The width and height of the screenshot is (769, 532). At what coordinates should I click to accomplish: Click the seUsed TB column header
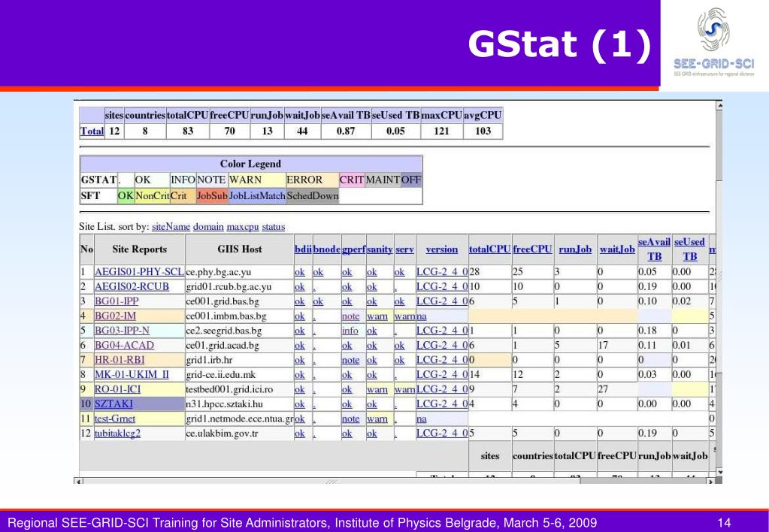[689, 249]
